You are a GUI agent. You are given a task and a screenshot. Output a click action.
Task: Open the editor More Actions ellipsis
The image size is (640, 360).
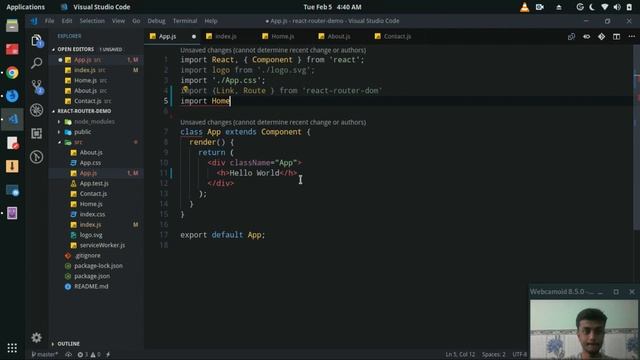pos(631,36)
